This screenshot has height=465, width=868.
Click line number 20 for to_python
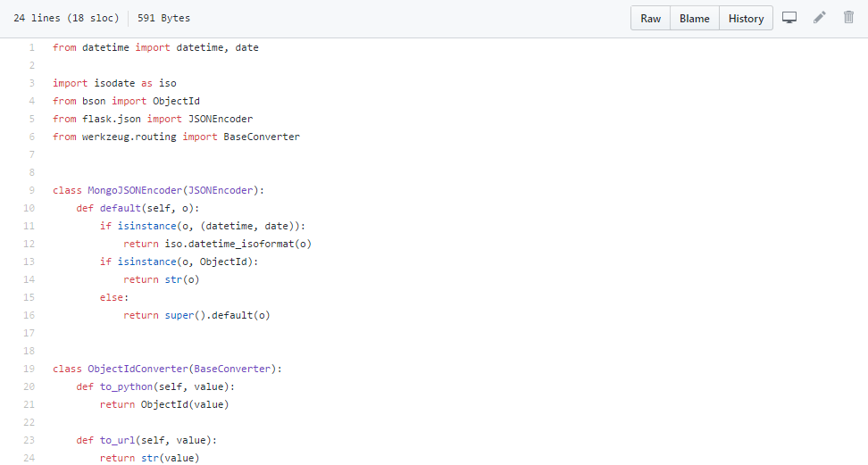coord(29,386)
